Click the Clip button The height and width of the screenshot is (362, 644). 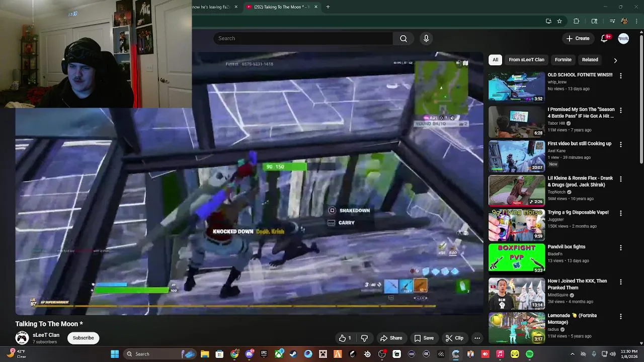(454, 338)
